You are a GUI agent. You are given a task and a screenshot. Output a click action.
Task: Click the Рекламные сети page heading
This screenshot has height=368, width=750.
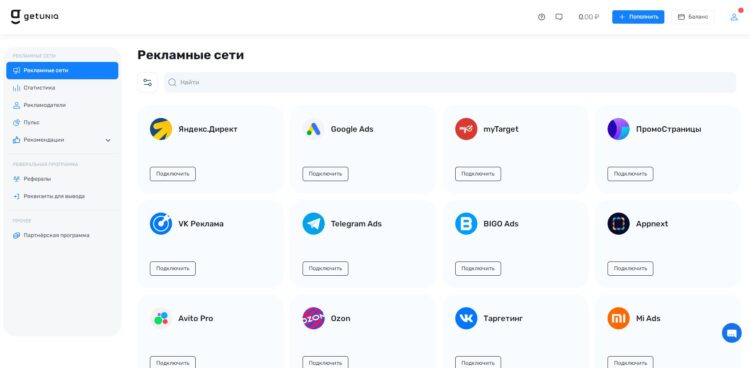point(190,55)
